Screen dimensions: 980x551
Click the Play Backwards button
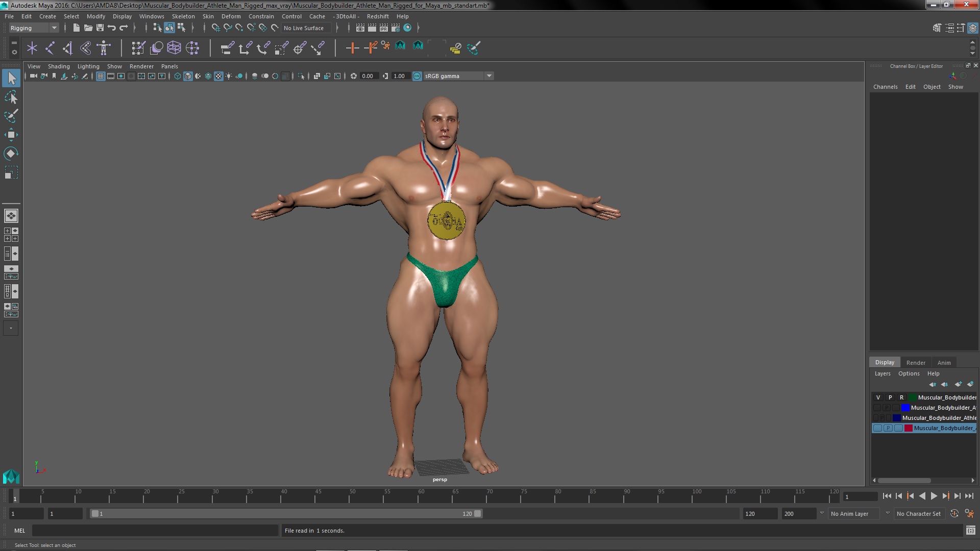click(x=922, y=496)
